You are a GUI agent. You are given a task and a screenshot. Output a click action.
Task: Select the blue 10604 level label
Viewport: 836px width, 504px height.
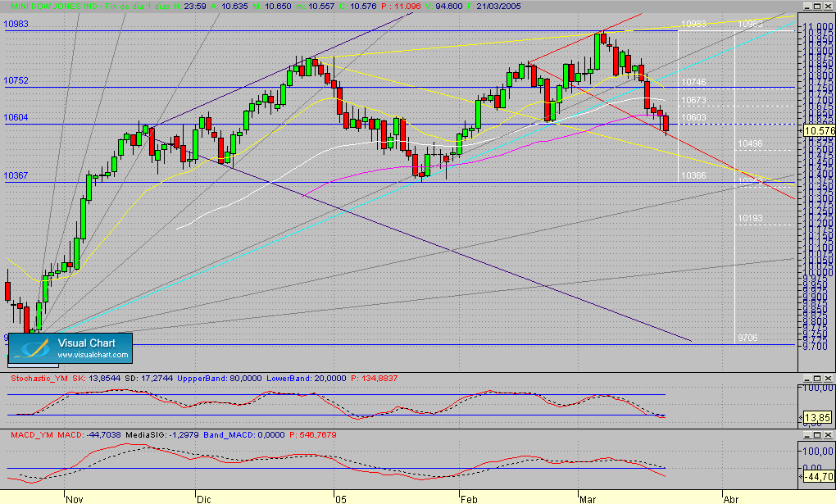(x=16, y=117)
